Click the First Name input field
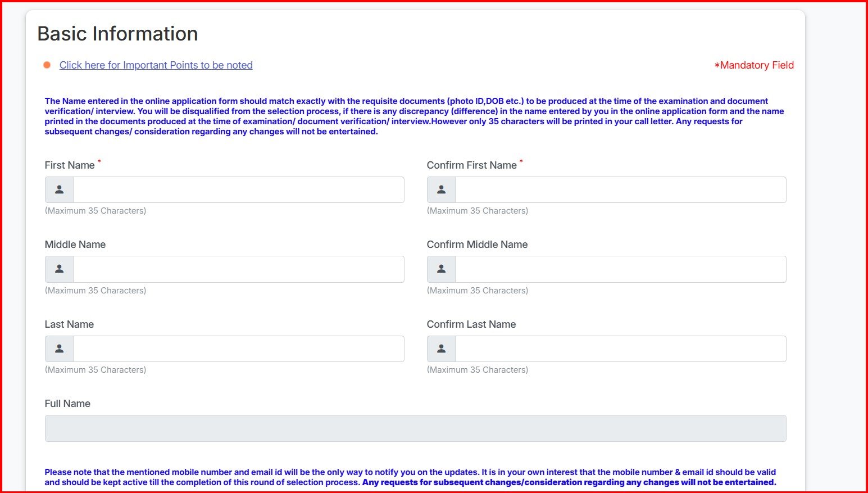Image resolution: width=868 pixels, height=493 pixels. [x=238, y=190]
